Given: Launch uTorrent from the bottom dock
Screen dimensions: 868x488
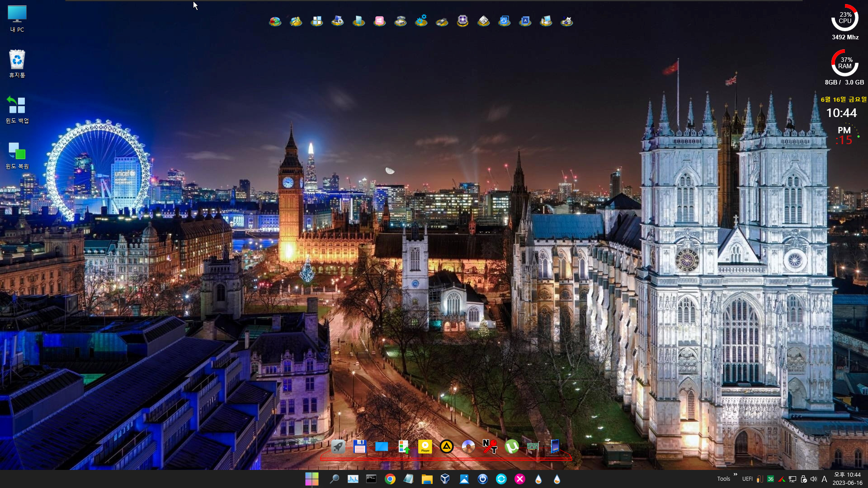Looking at the screenshot, I should (512, 446).
